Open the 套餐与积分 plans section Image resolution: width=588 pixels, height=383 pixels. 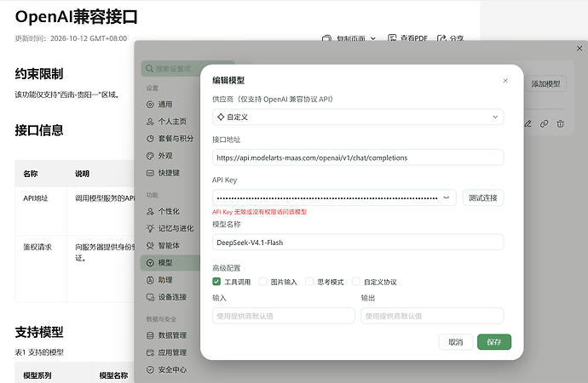pyautogui.click(x=176, y=139)
